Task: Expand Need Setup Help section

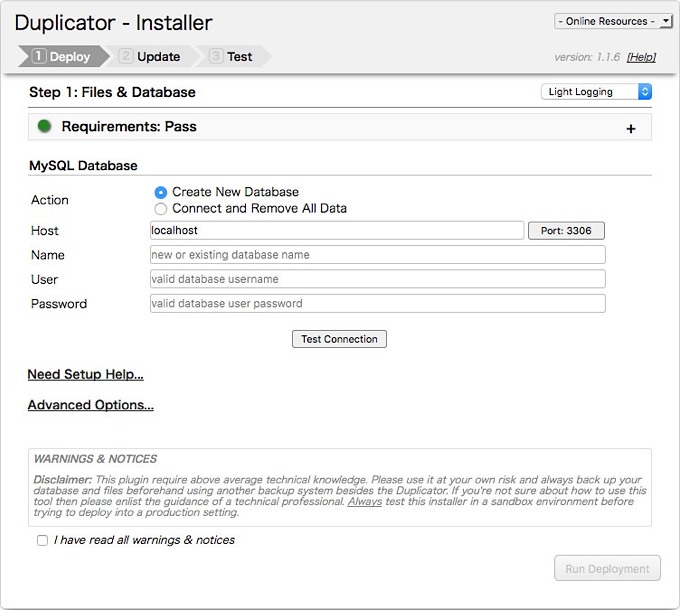Action: 86,375
